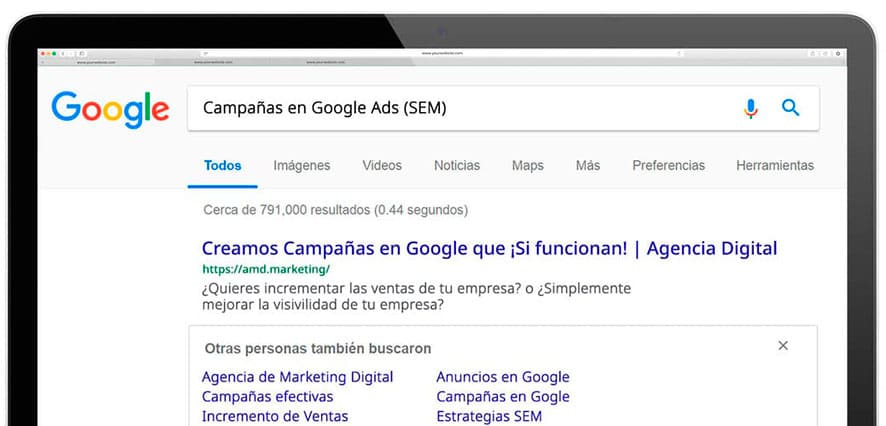Click inside the Google search input field
Viewport: 886px width, 426px height.
460,108
